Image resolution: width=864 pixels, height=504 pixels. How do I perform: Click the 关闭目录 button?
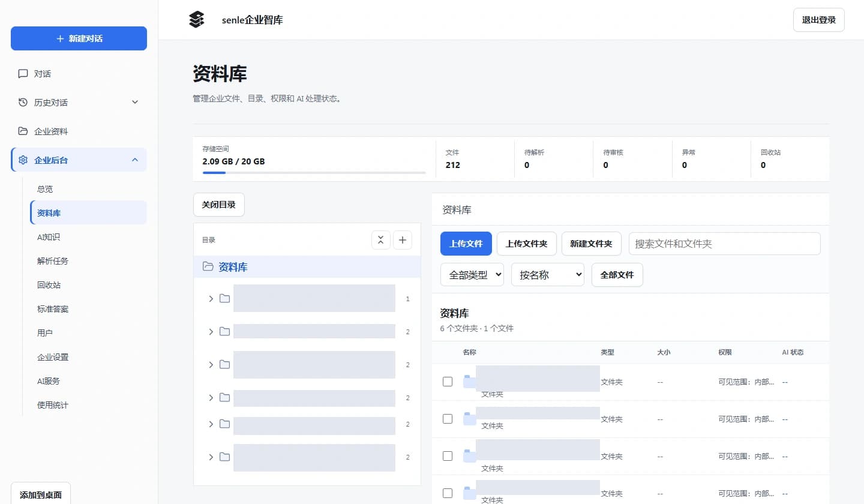pyautogui.click(x=219, y=205)
